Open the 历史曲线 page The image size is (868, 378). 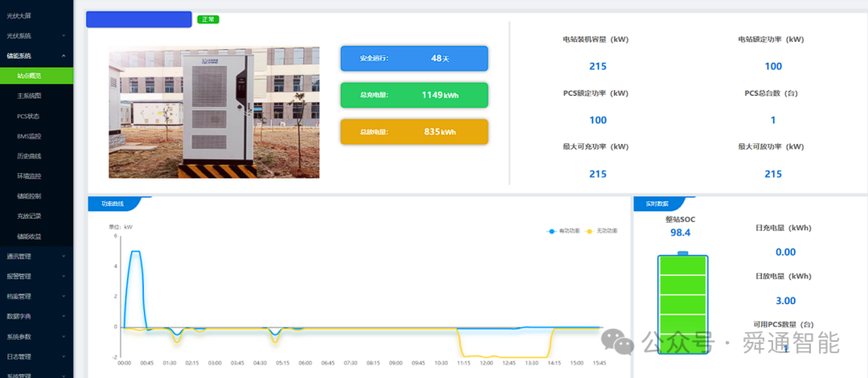pos(36,156)
